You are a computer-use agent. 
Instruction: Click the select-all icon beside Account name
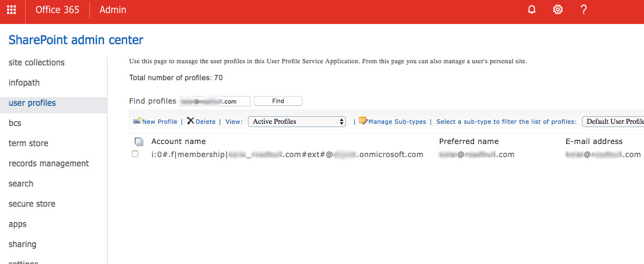coord(139,142)
